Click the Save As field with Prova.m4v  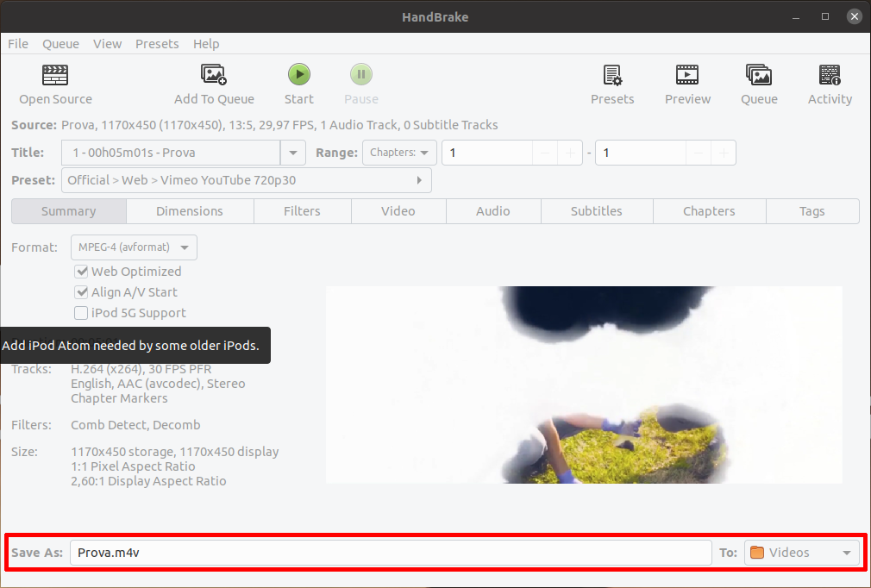(391, 553)
